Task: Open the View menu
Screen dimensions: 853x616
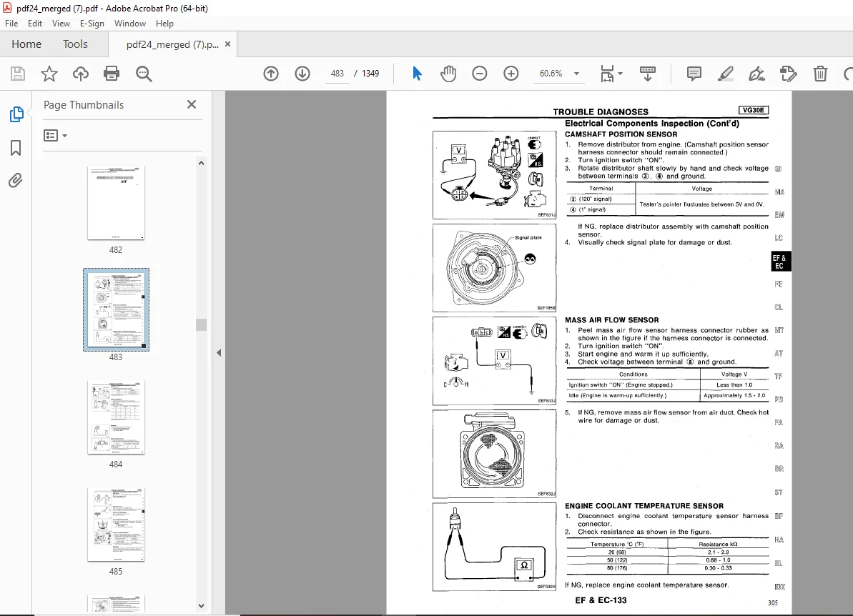Action: 61,24
